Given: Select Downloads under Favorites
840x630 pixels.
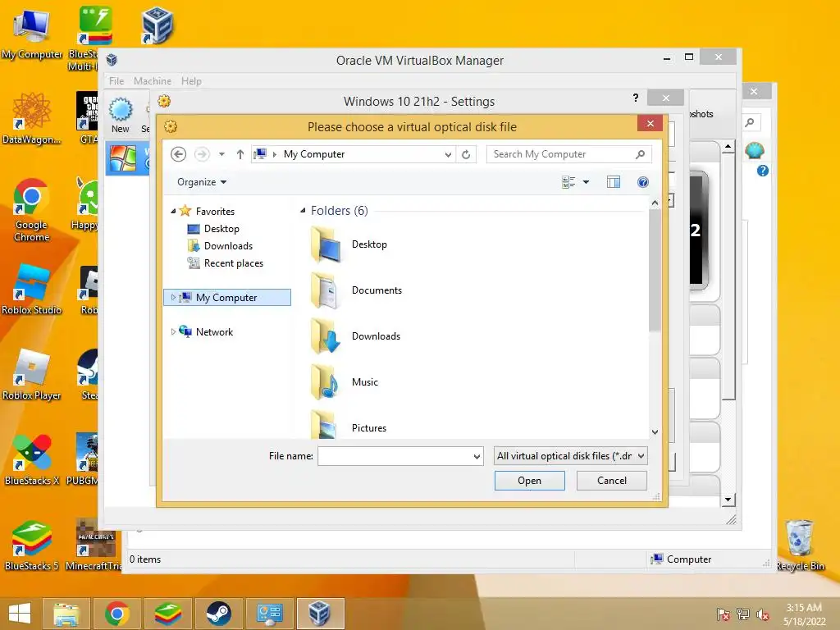Looking at the screenshot, I should tap(228, 246).
